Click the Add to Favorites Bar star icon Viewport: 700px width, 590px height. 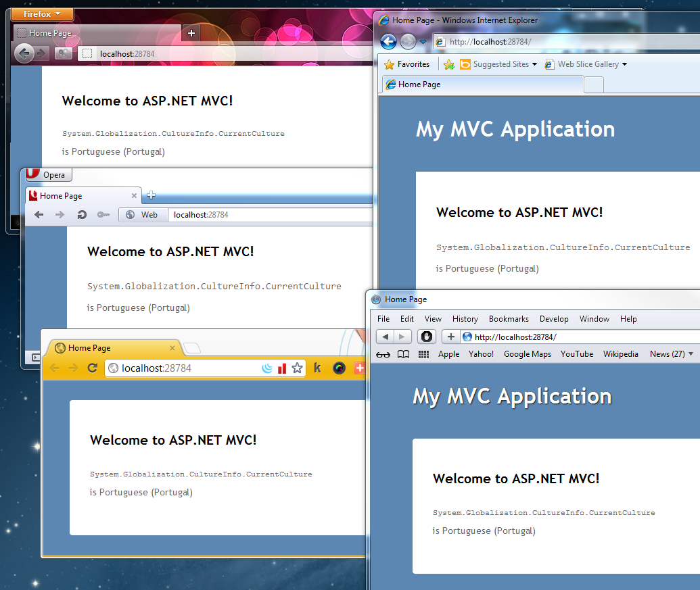click(449, 65)
